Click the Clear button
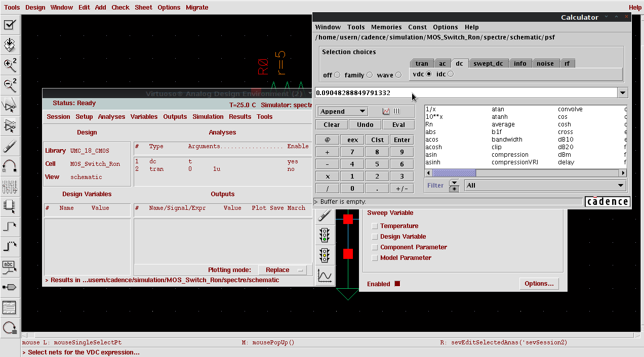The image size is (644, 357). tap(332, 124)
